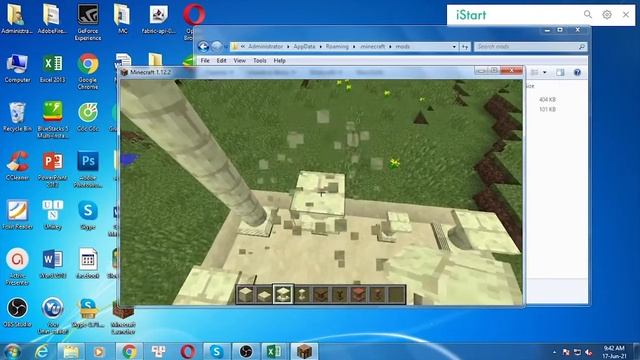Open the MC folder on the desktop

tap(122, 19)
